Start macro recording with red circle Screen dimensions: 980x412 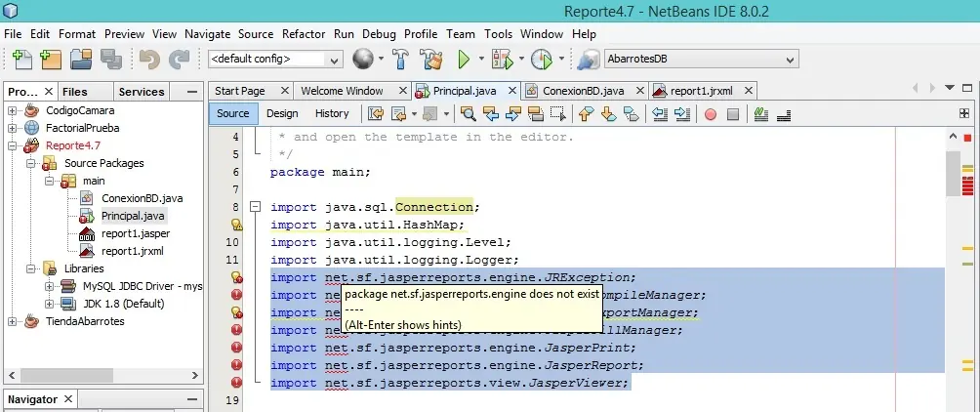click(x=710, y=114)
